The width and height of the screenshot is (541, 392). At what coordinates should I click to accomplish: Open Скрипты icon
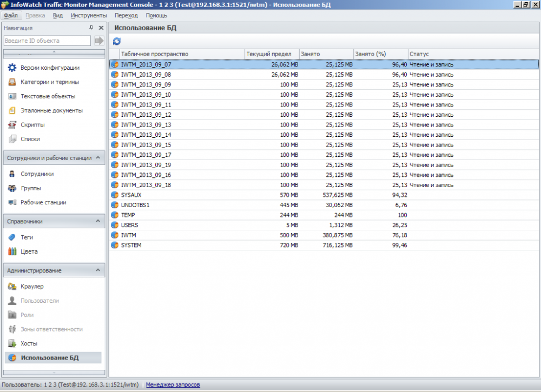pos(12,124)
